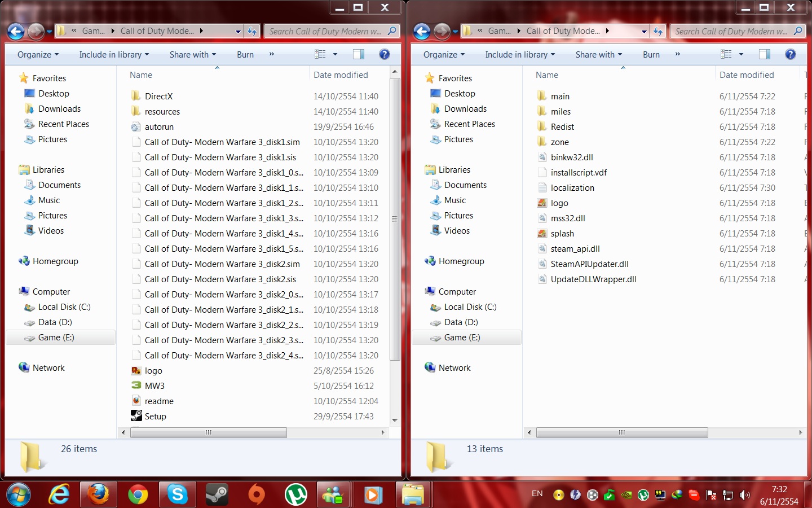Expand Include in library in the right window
Viewport: 812px width, 508px height.
[520, 55]
